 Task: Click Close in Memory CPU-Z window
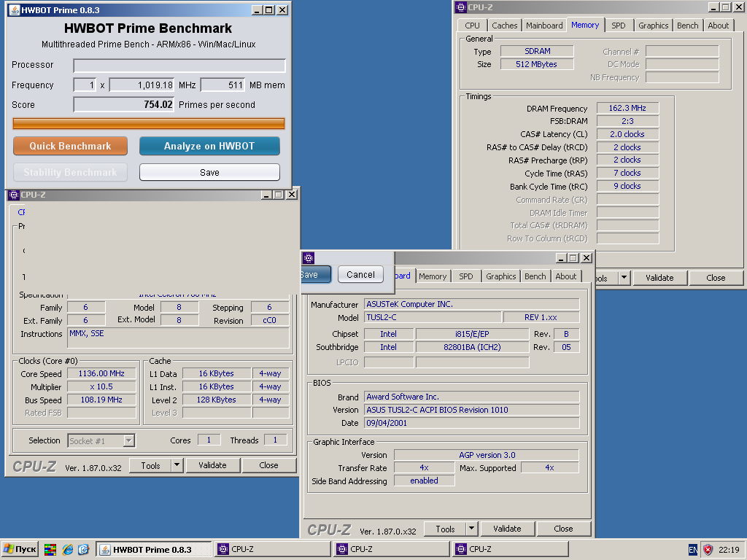pyautogui.click(x=716, y=278)
